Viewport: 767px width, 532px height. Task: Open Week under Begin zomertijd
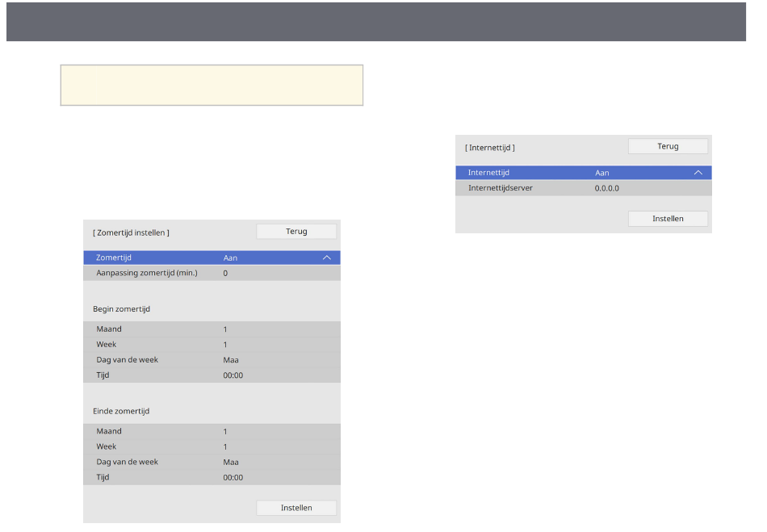(x=212, y=345)
